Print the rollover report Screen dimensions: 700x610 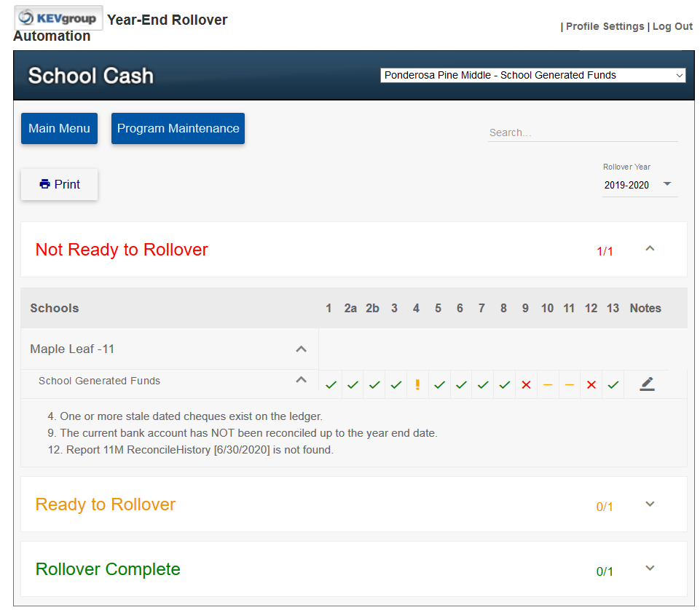[60, 184]
